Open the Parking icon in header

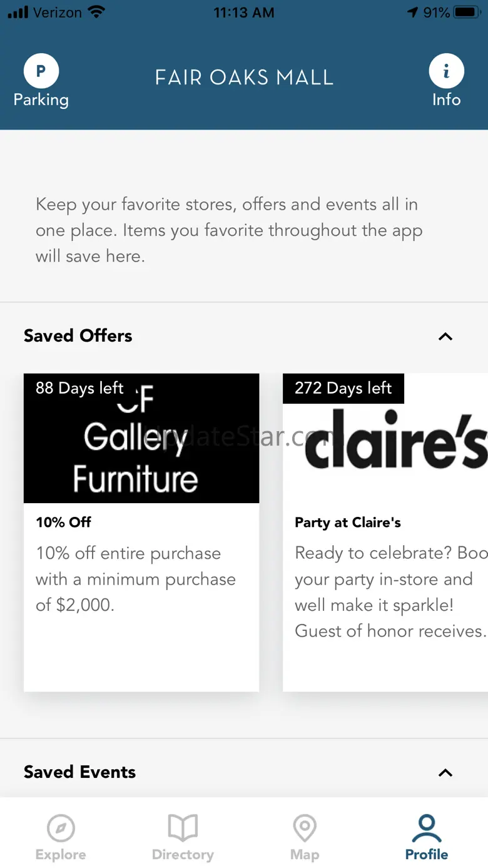pos(41,71)
